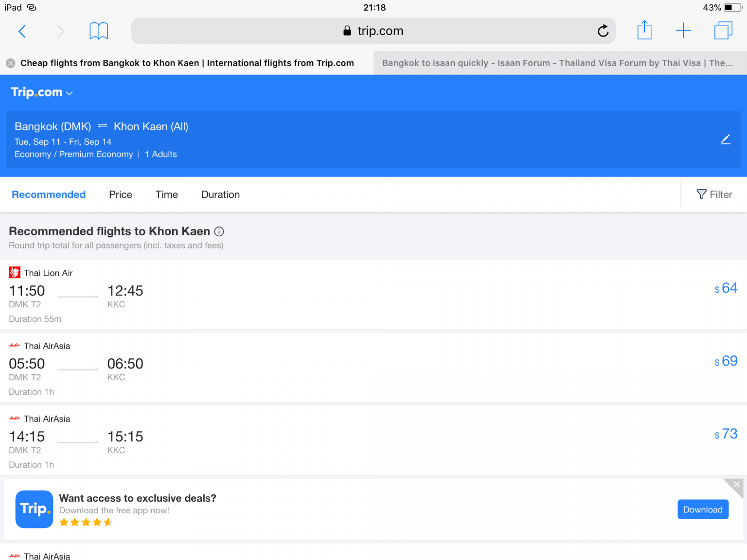The image size is (747, 560).
Task: Sort flights by Price
Action: point(121,194)
